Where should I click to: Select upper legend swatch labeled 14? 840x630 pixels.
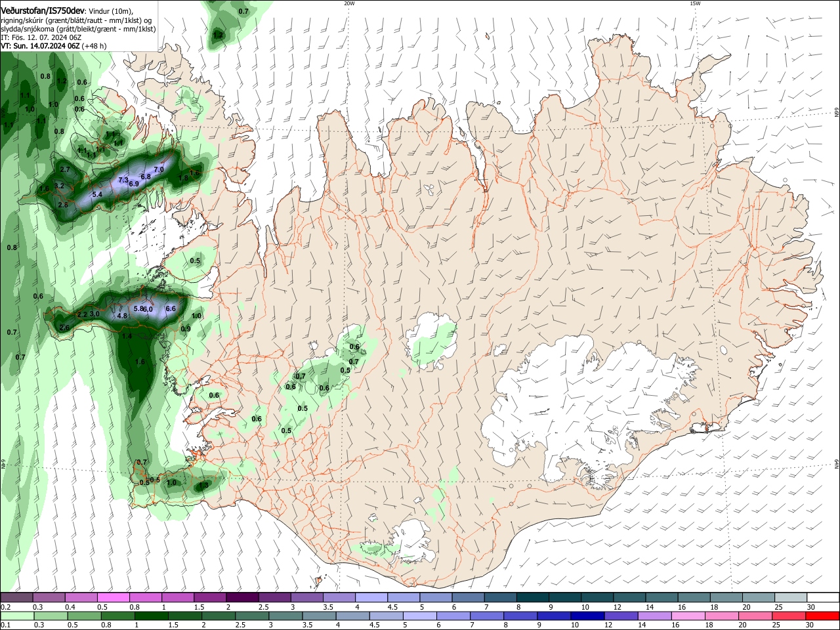[662, 598]
